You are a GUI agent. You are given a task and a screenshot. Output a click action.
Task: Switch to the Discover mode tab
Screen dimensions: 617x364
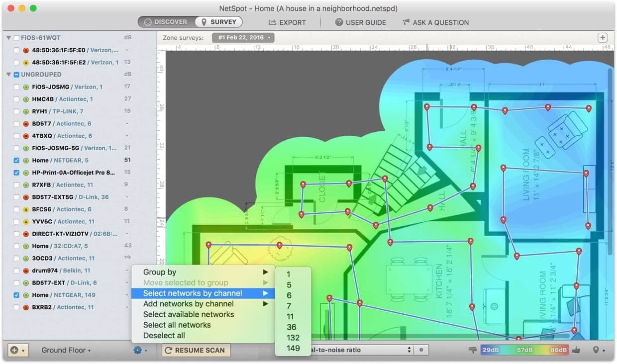click(166, 22)
